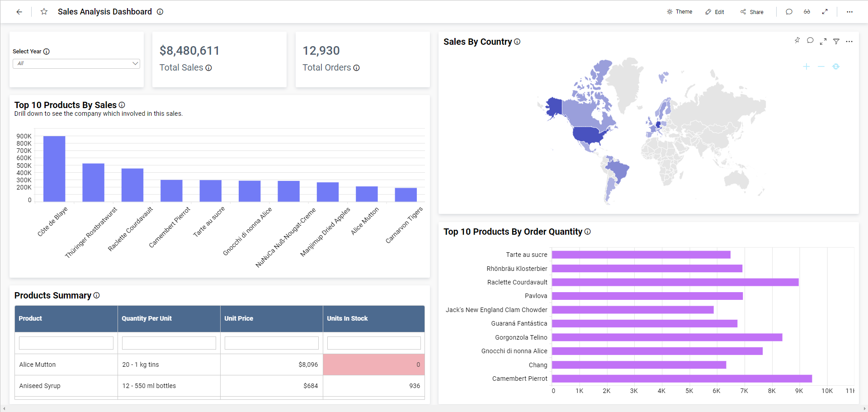Open filter for Sales By Country

click(836, 41)
